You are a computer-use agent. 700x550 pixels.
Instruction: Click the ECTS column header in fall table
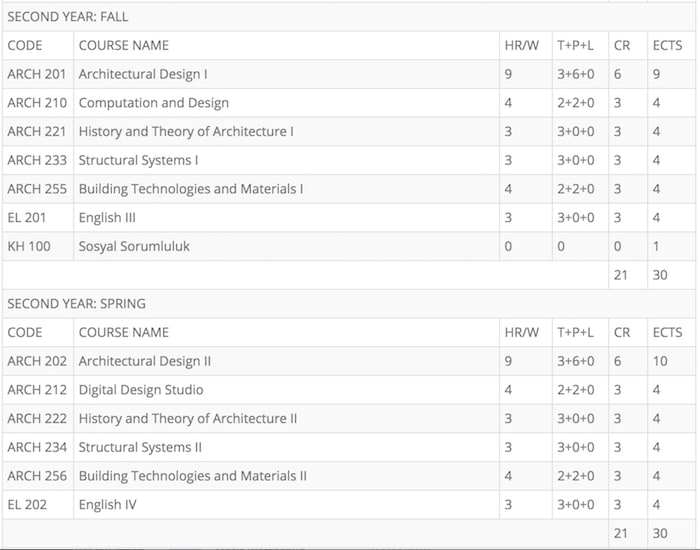667,46
